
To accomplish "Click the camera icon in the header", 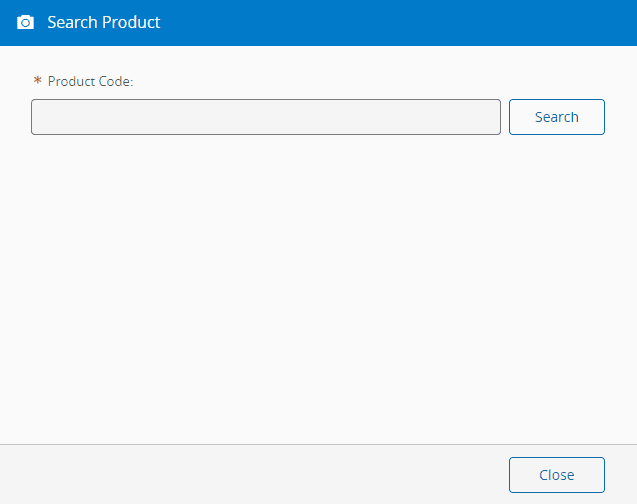I will click(x=25, y=22).
